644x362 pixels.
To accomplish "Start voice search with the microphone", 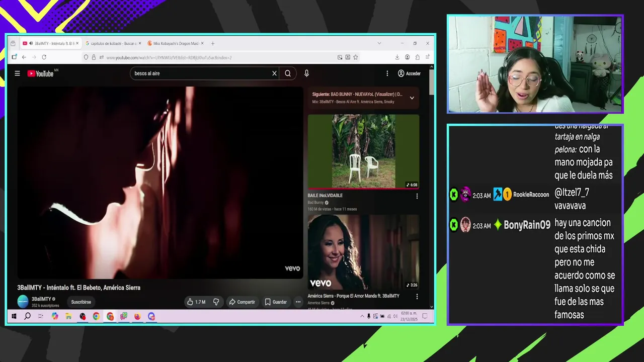I will 306,73.
